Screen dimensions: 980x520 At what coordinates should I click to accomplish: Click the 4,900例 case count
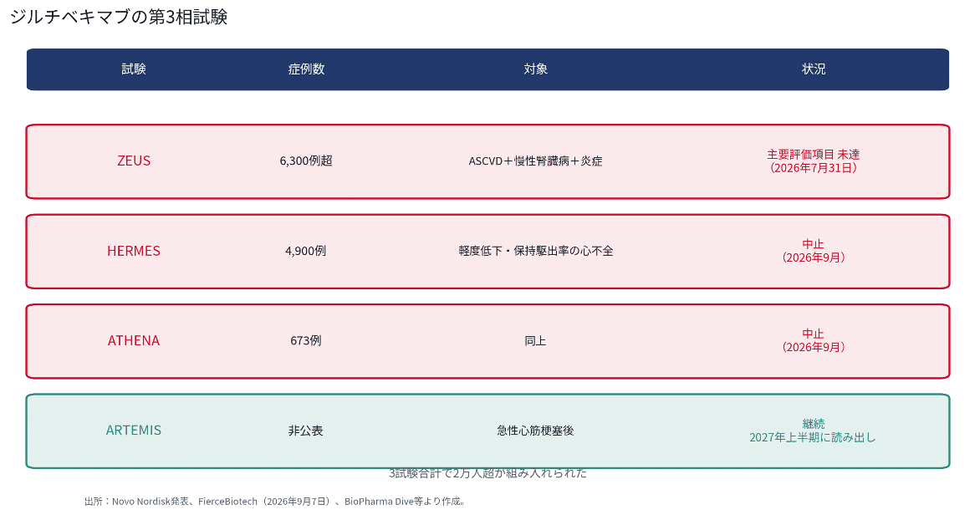pos(306,251)
